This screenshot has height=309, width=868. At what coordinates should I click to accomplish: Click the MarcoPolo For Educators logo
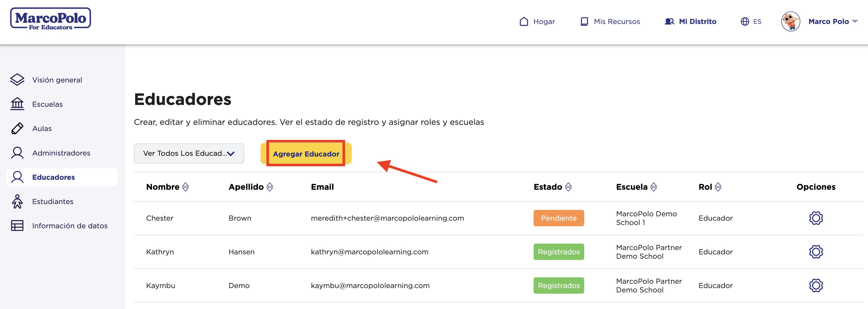coord(51,19)
